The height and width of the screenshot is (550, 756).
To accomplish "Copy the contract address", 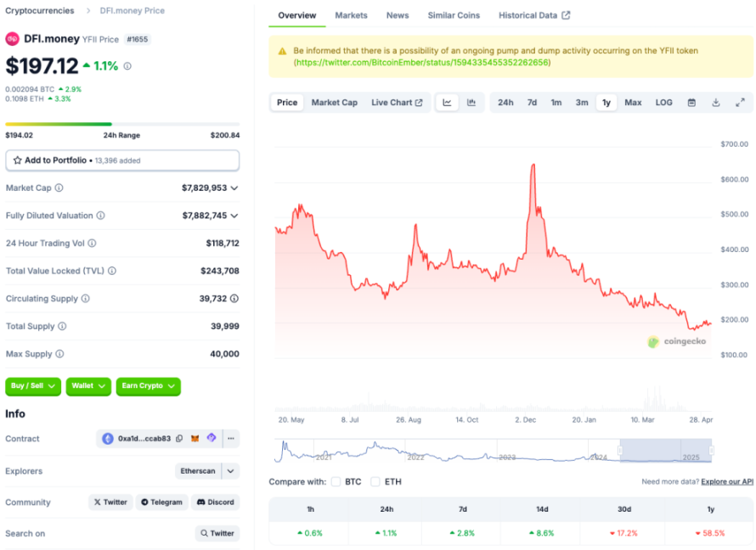I will [179, 439].
